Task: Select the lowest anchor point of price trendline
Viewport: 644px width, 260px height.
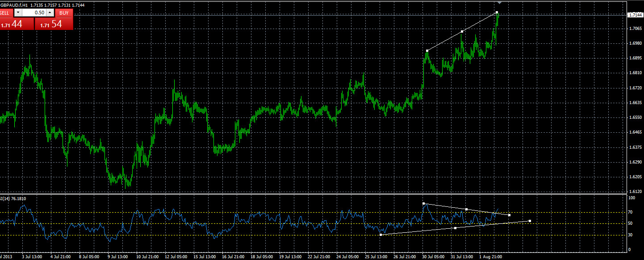Action: pyautogui.click(x=427, y=50)
